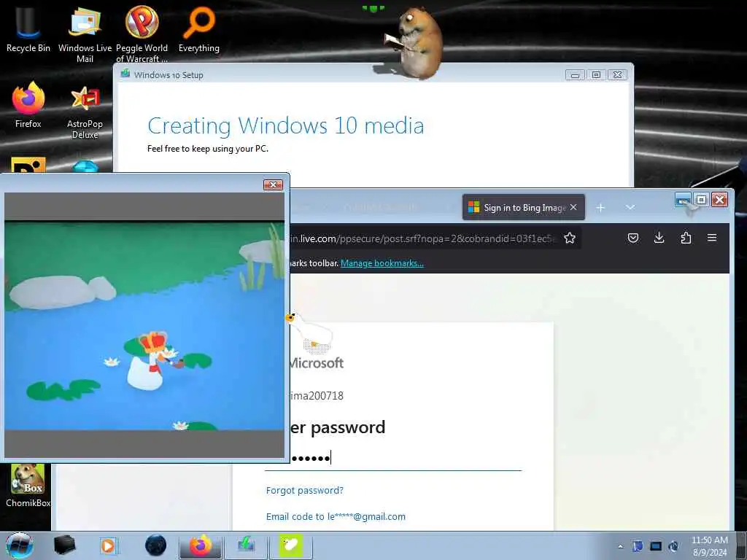747x560 pixels.
Task: Bookmark this page with the star icon
Action: click(569, 238)
